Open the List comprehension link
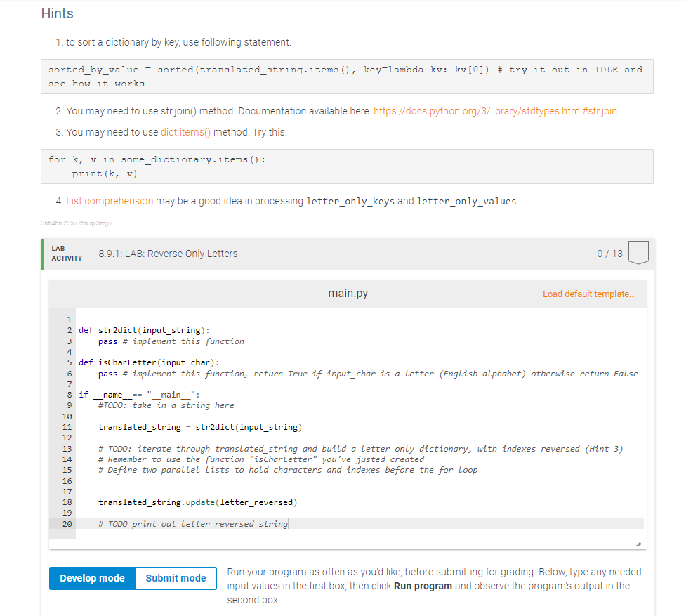 pos(110,201)
